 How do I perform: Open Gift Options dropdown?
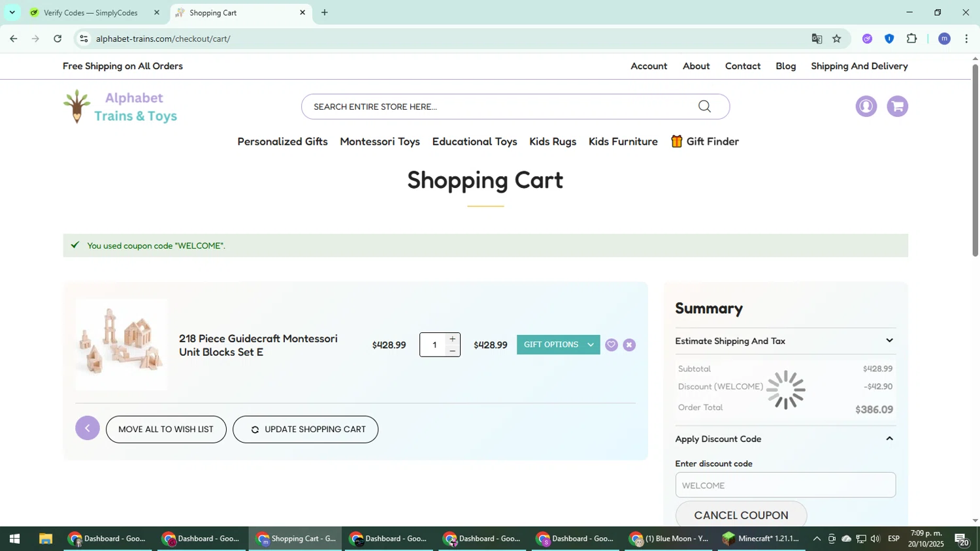(559, 345)
